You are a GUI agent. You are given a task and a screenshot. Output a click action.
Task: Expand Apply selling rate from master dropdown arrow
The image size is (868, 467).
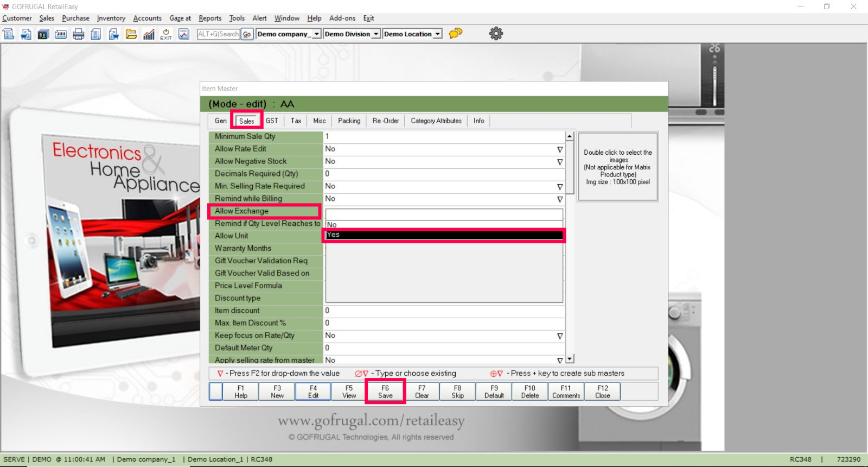point(560,361)
